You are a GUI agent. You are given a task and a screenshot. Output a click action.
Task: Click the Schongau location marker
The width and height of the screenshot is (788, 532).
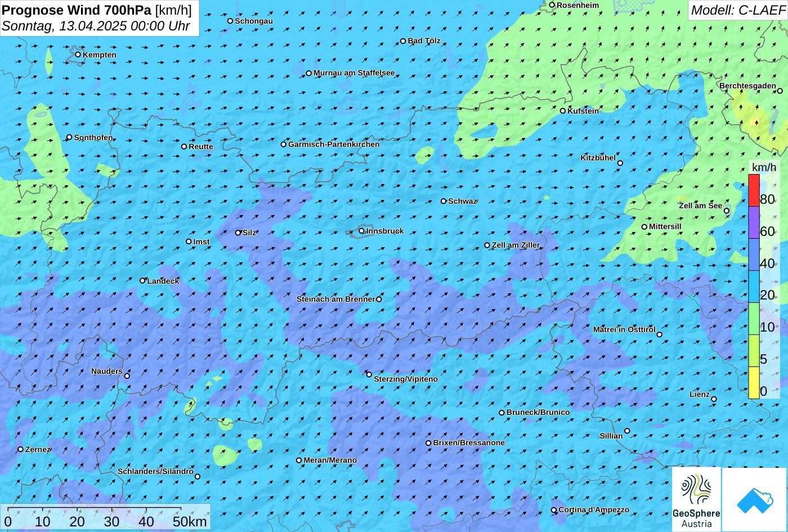click(230, 21)
